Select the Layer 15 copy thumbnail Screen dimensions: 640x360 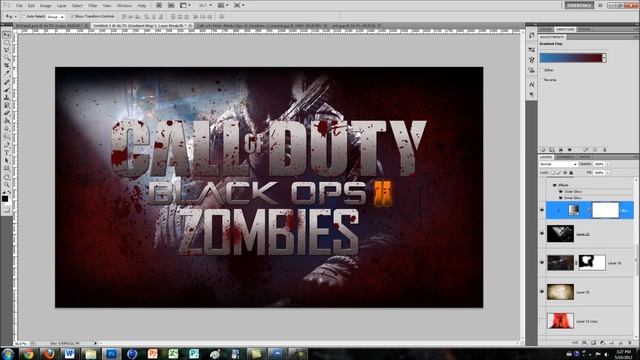click(560, 321)
